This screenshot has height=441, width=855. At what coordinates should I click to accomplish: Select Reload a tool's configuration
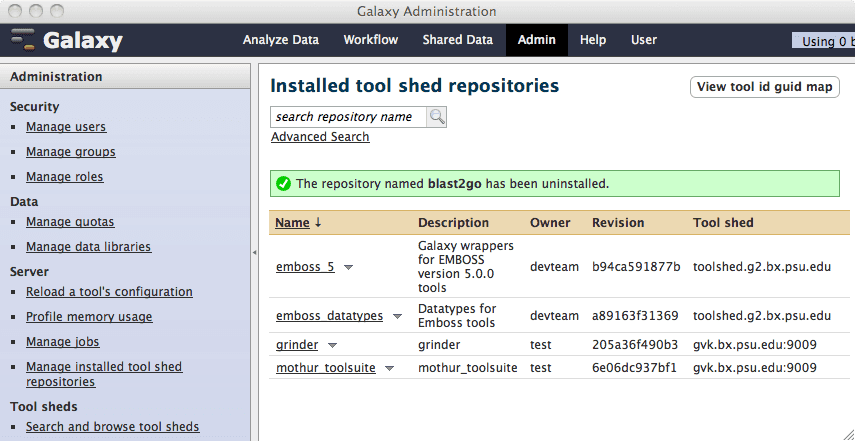click(109, 292)
